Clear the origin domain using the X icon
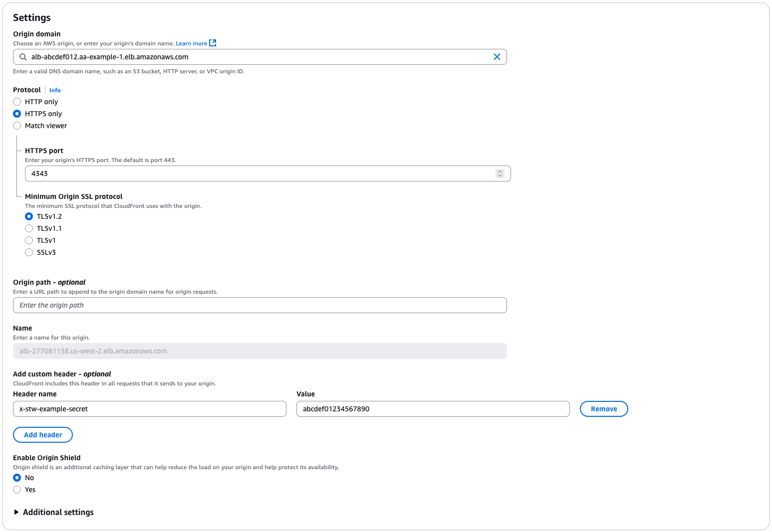772x532 pixels. [497, 56]
